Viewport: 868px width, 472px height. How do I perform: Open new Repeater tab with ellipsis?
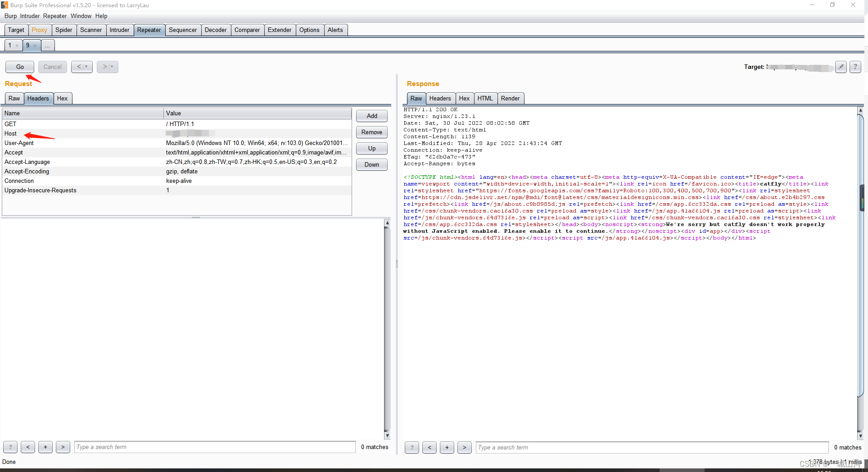47,45
